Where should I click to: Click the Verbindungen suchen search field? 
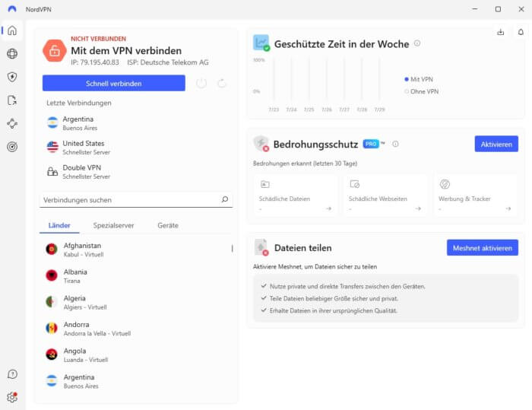[136, 200]
